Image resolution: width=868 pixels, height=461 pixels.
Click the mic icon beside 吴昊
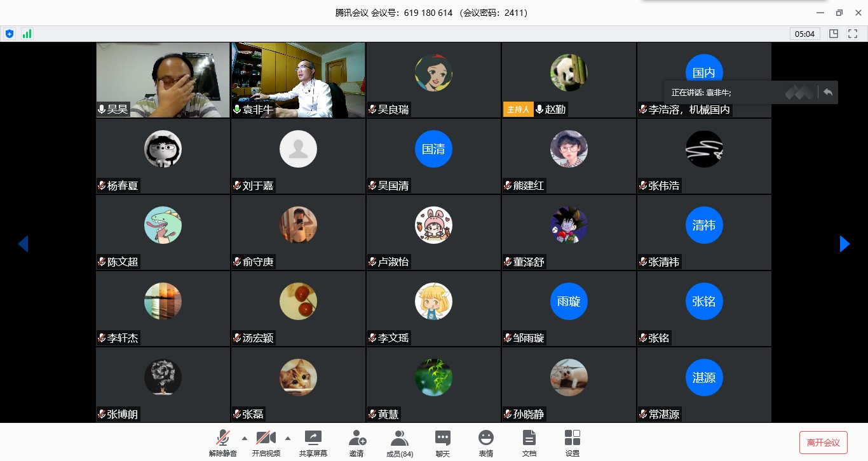point(102,109)
